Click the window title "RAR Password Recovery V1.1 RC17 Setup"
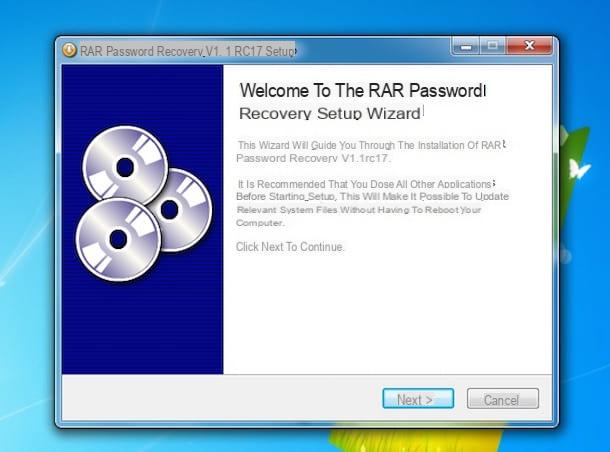Image resolution: width=610 pixels, height=452 pixels. point(188,51)
